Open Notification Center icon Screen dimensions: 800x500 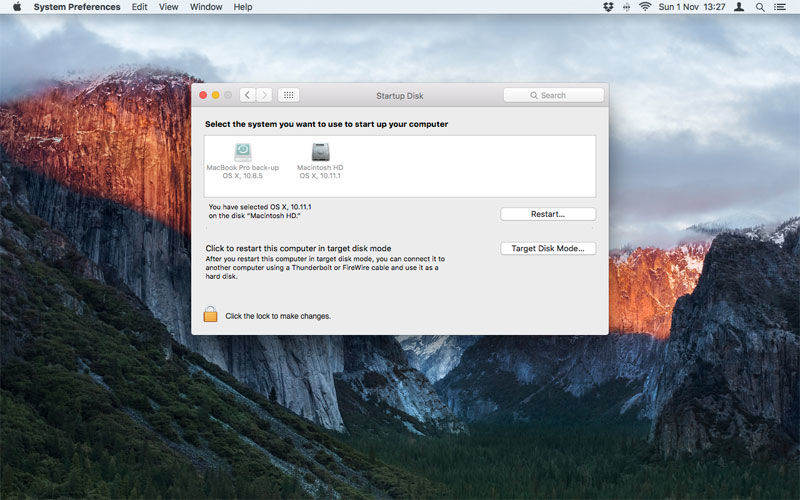780,7
